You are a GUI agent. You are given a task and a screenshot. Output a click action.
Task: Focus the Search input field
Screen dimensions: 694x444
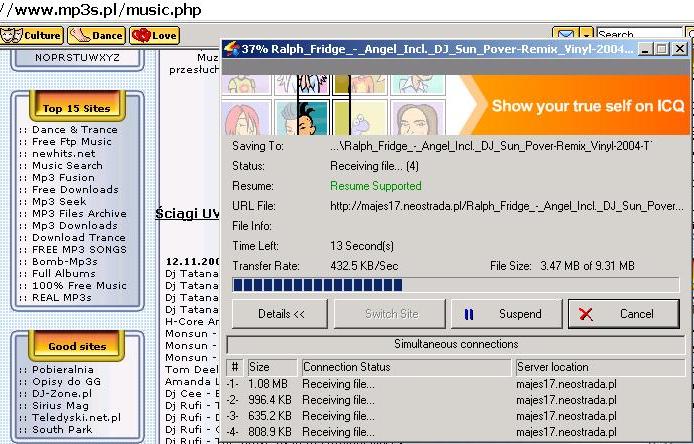(640, 34)
